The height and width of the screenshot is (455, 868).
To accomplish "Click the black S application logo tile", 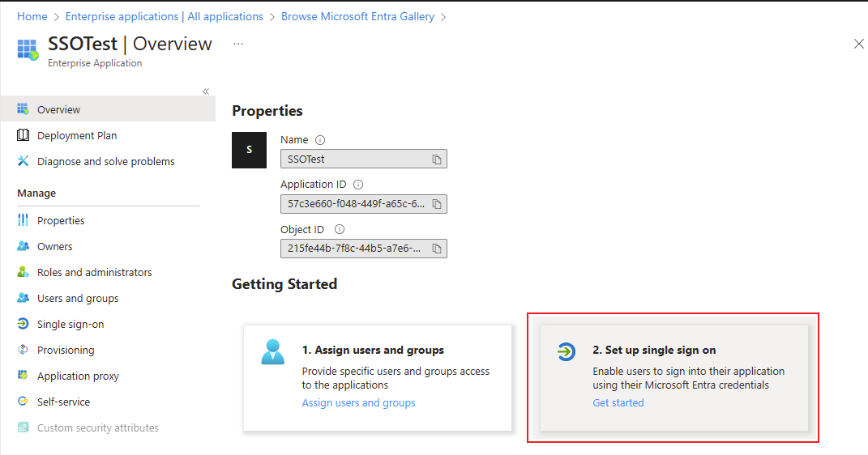I will [249, 150].
